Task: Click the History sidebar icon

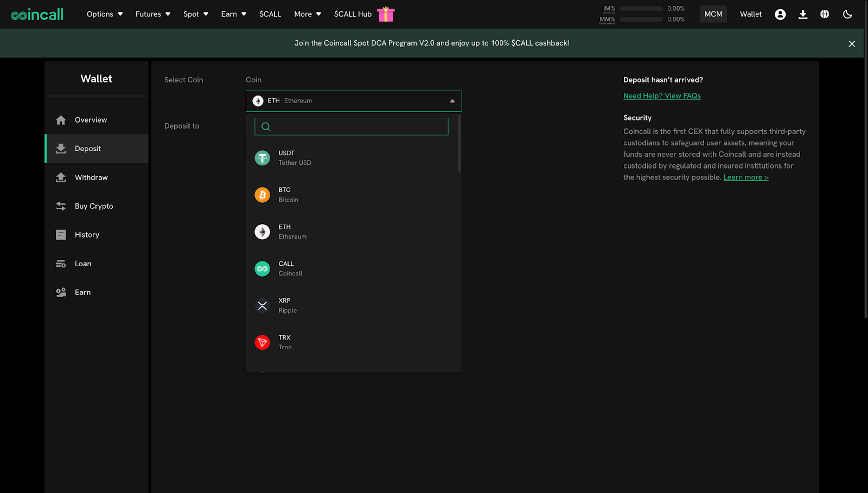Action: (61, 235)
